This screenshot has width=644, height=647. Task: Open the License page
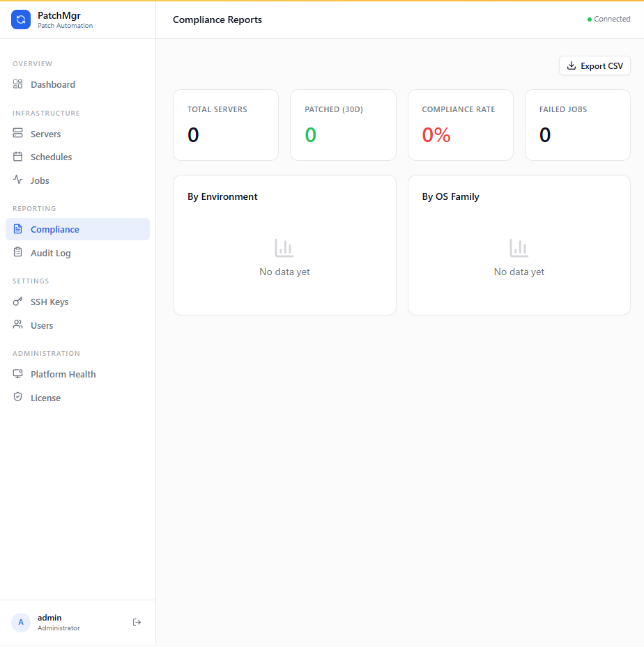77,398
